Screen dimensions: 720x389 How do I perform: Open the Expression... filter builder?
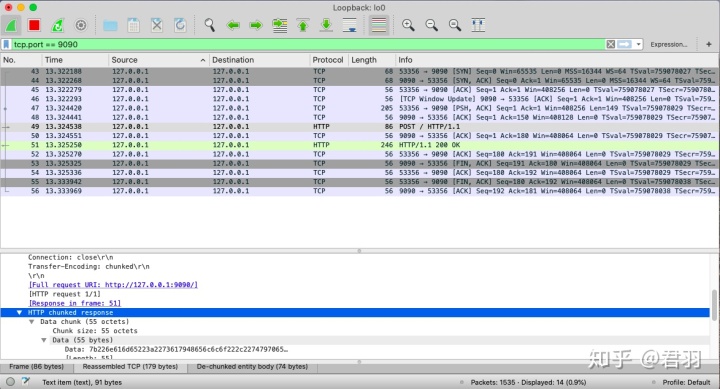669,45
